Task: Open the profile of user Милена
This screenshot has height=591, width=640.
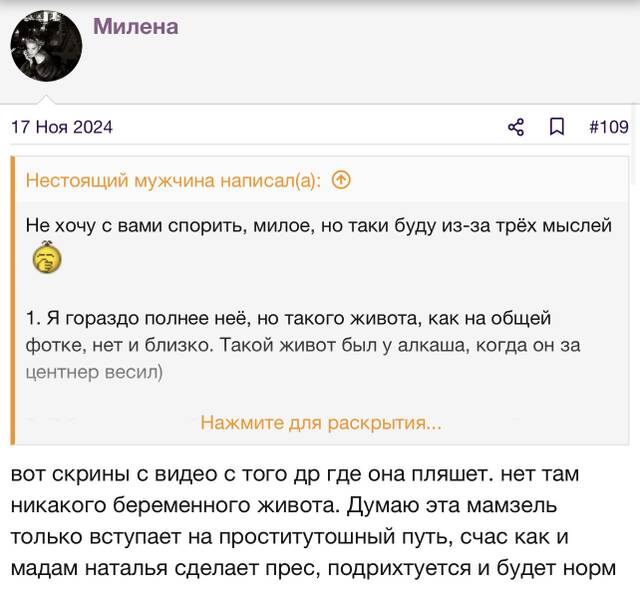Action: 136,27
